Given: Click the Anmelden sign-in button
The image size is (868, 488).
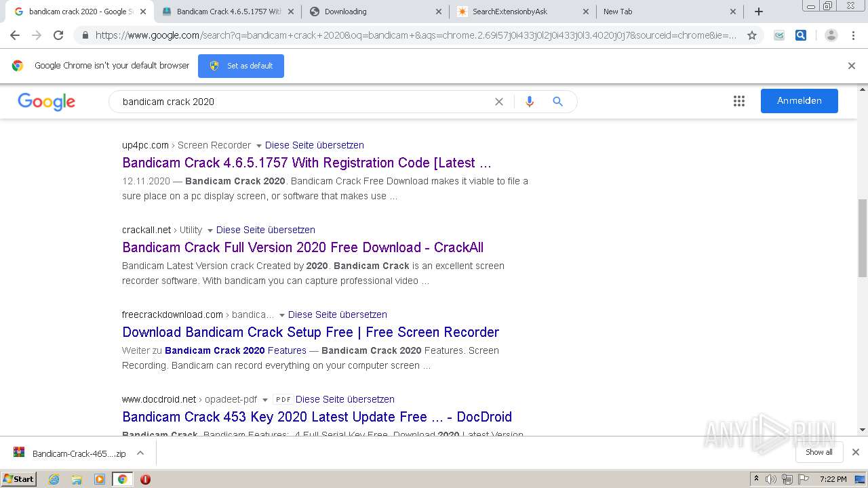Looking at the screenshot, I should (799, 101).
